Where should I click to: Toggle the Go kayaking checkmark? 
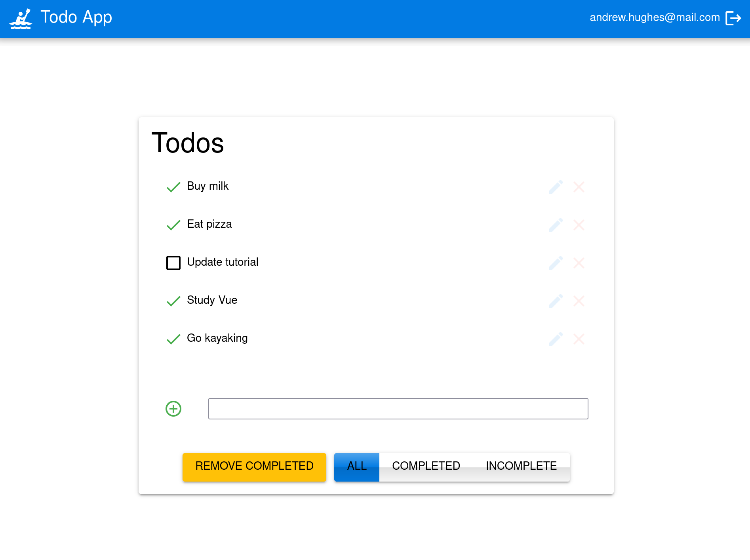[173, 339]
